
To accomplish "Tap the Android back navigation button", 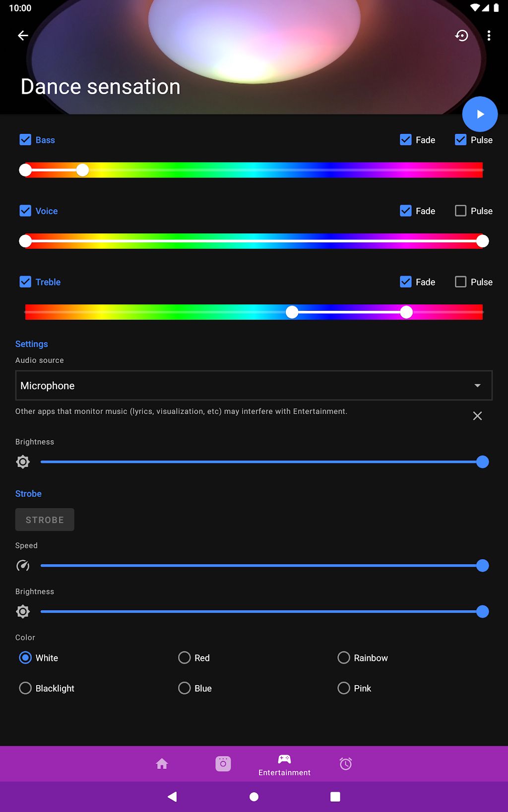I will [x=172, y=797].
